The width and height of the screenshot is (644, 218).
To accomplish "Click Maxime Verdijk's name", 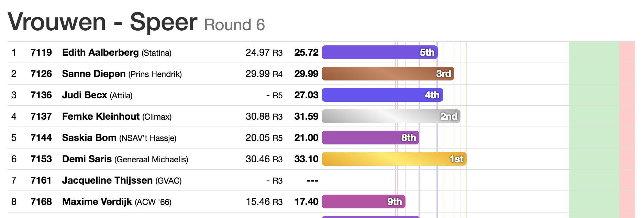I will [97, 201].
